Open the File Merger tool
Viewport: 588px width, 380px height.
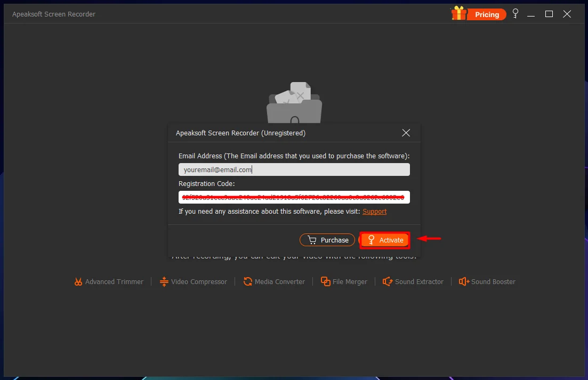(344, 281)
